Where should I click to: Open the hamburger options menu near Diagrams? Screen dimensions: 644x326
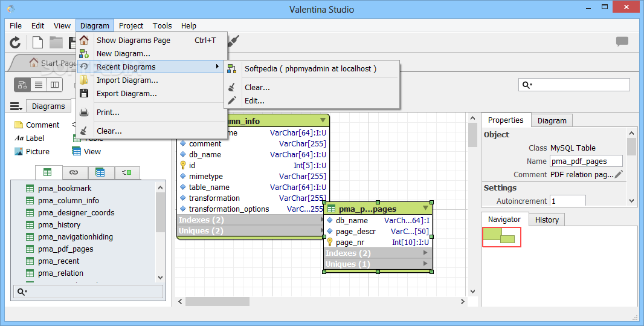16,106
